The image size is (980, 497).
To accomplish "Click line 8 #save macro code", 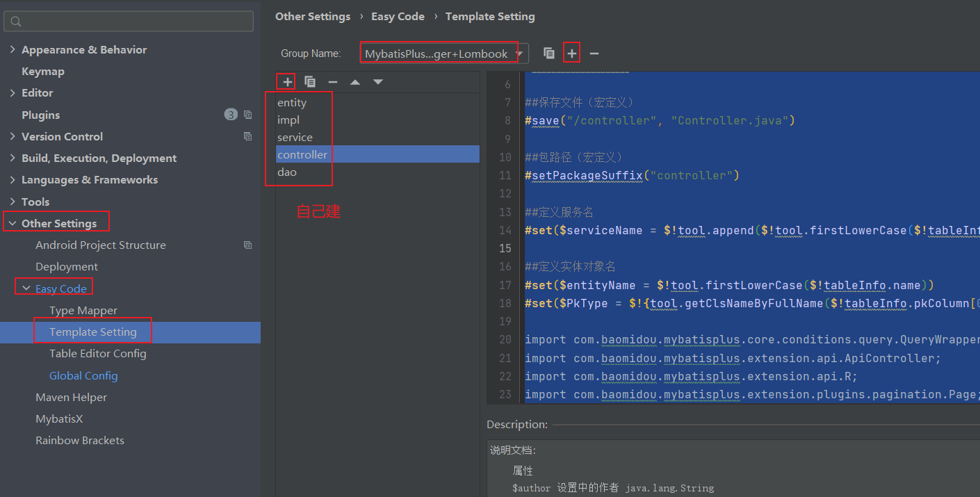I will pyautogui.click(x=660, y=120).
